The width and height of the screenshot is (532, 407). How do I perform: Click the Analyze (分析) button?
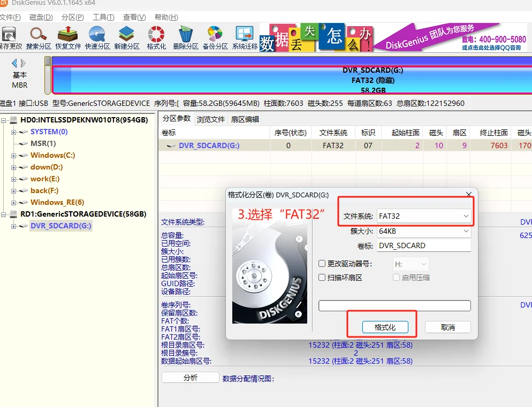pos(191,378)
